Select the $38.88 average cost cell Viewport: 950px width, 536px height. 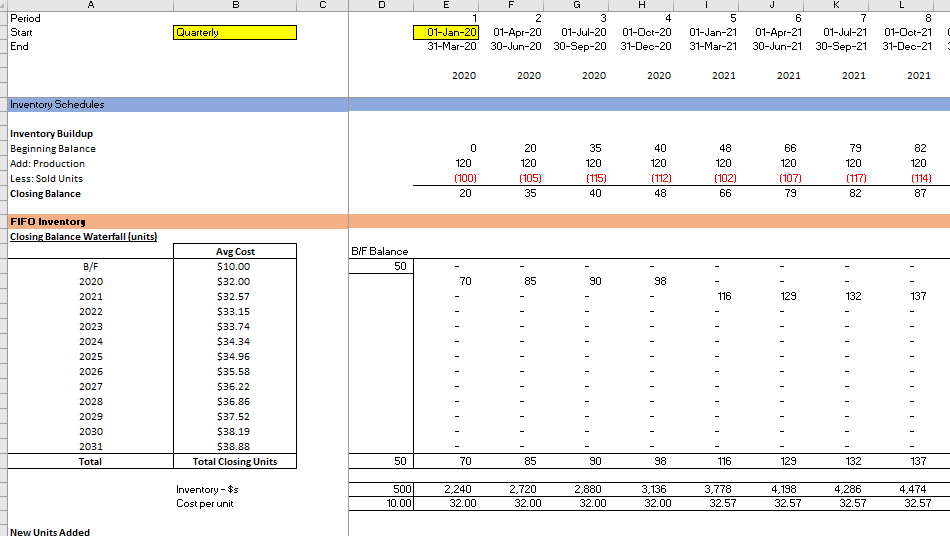[x=235, y=446]
